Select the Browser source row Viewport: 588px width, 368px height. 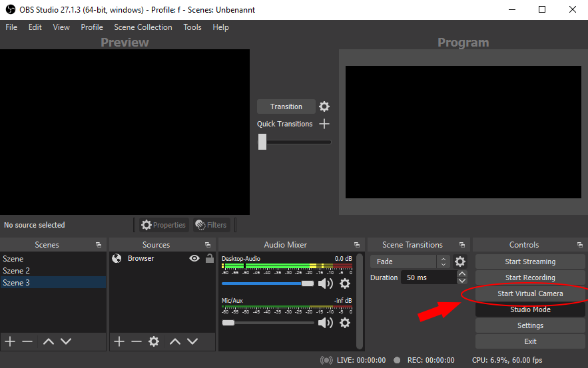click(162, 258)
